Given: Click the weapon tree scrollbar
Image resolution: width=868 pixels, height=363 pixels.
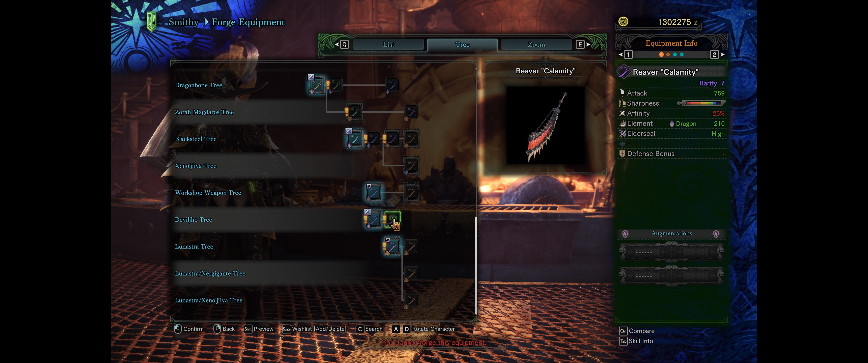Looking at the screenshot, I should coord(476,266).
